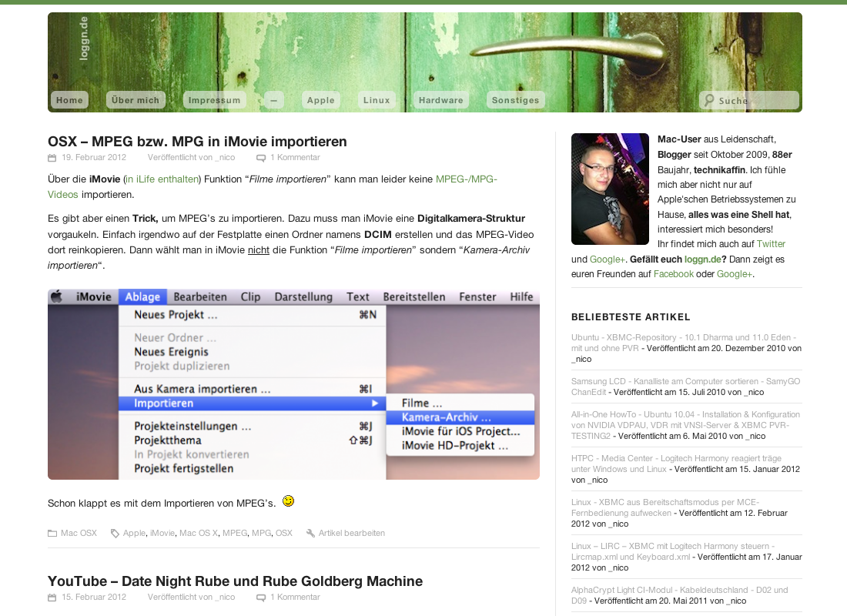
Task: Open the Samsung LCD - Kanalliste popular article
Action: click(685, 387)
